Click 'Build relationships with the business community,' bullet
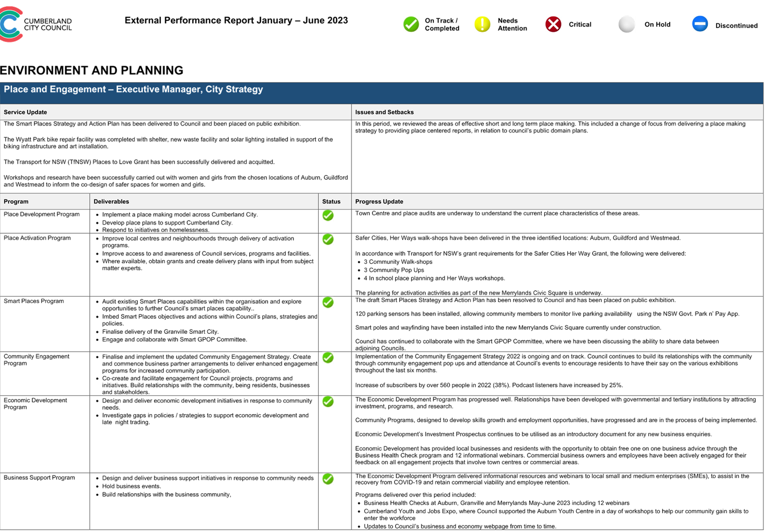The width and height of the screenshot is (765, 532). click(167, 494)
